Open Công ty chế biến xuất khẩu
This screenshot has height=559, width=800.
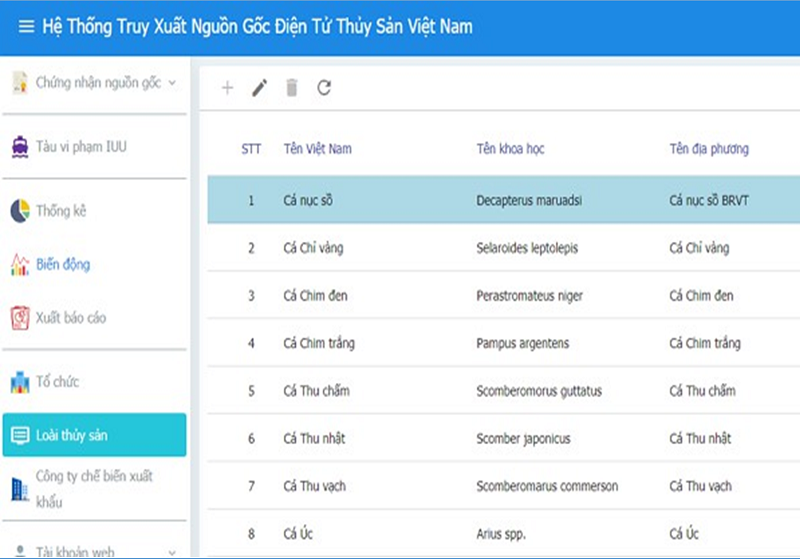pos(95,489)
